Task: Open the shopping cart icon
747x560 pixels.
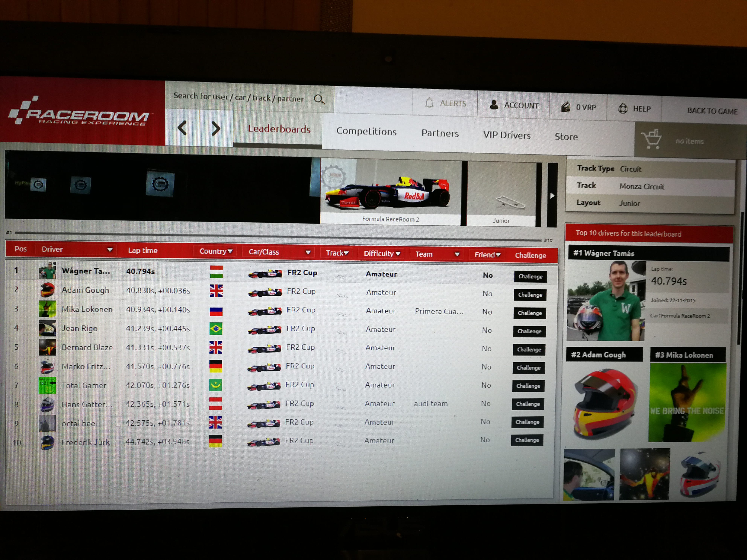Action: click(x=651, y=139)
